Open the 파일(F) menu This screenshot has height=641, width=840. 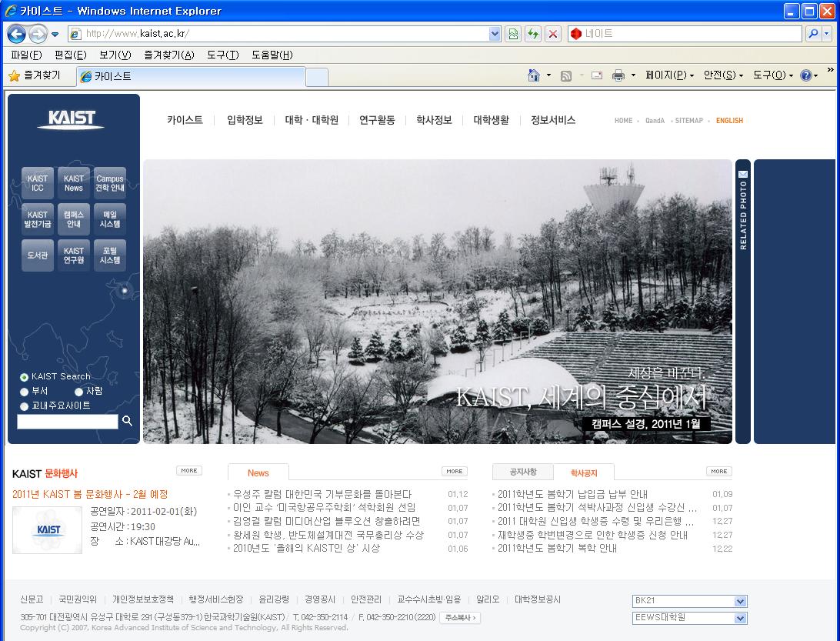[26, 55]
